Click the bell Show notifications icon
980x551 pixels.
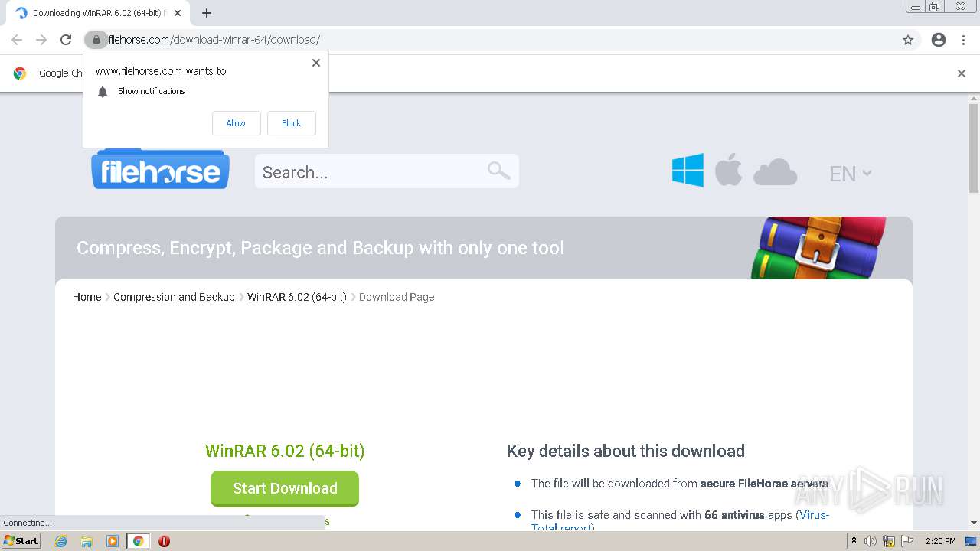[x=103, y=92]
